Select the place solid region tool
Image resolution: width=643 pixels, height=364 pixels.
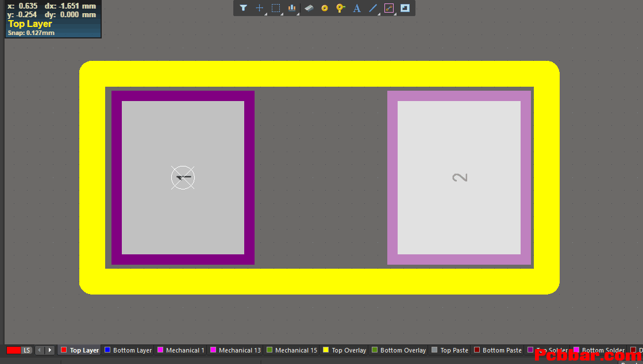click(x=405, y=8)
